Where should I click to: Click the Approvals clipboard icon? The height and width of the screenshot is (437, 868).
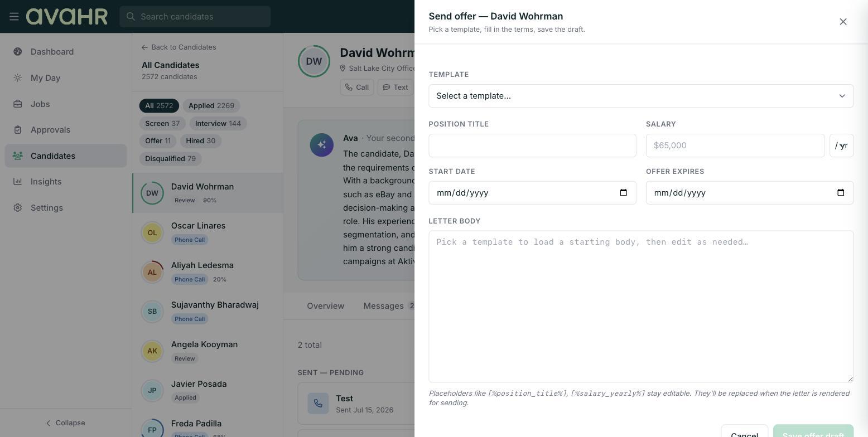click(x=18, y=130)
